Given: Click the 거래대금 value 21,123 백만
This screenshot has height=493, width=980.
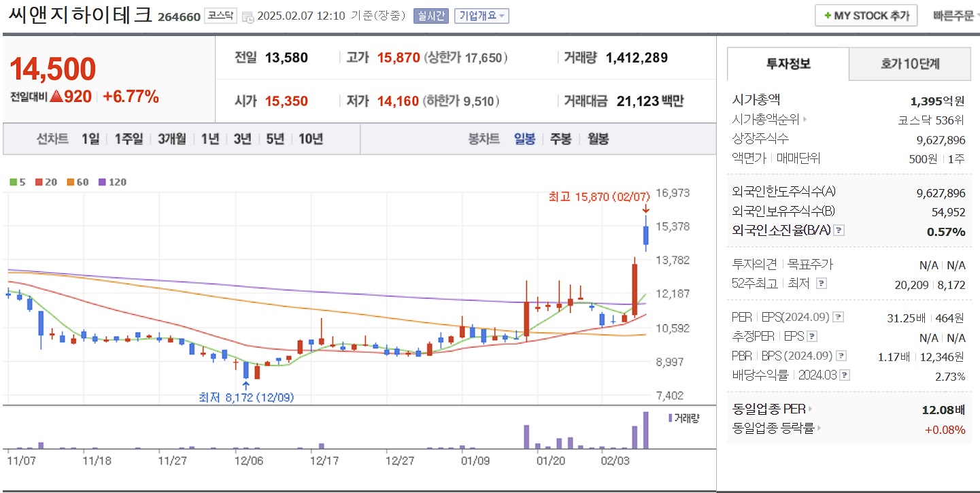Looking at the screenshot, I should point(650,101).
